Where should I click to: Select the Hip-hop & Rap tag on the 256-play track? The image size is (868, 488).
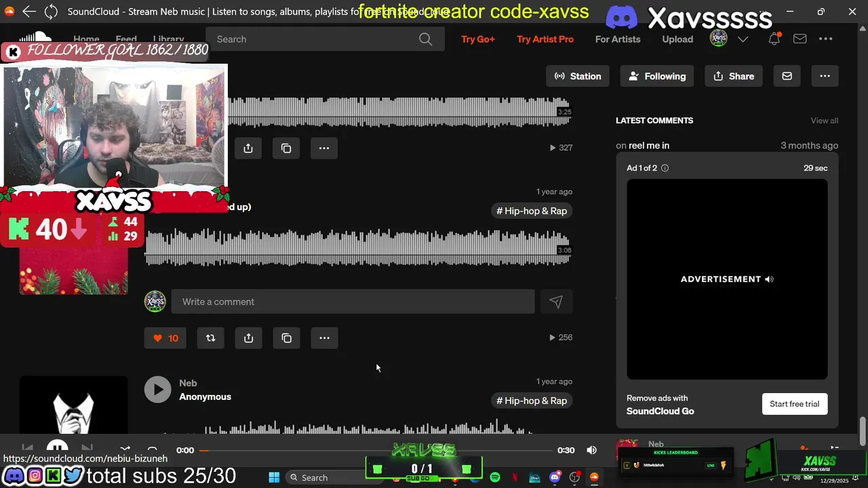(x=532, y=211)
